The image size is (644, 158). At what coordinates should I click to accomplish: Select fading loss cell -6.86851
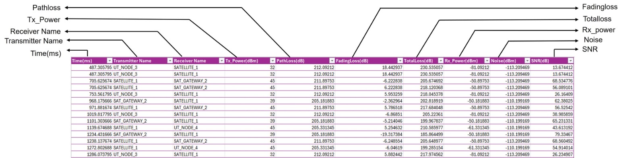pos(394,114)
